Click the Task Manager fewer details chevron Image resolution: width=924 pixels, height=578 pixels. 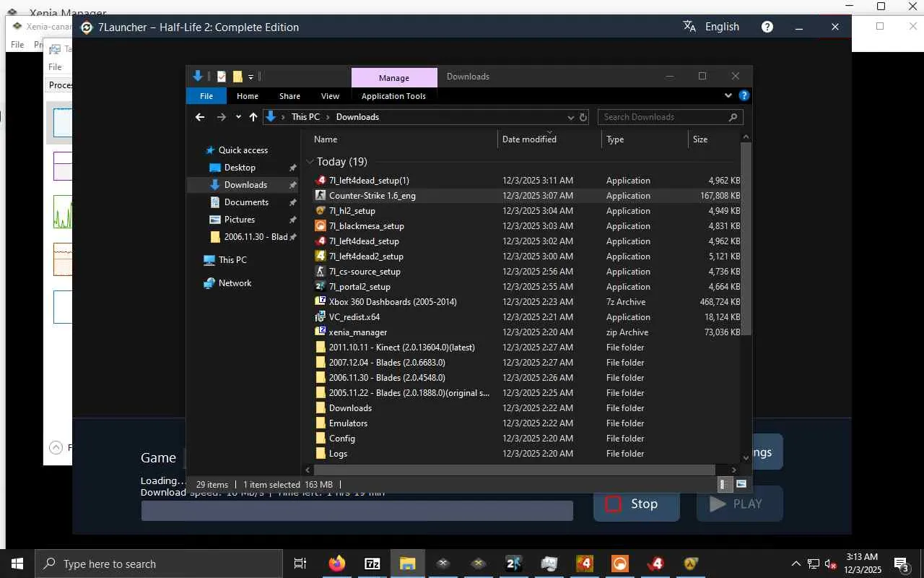[x=56, y=447]
